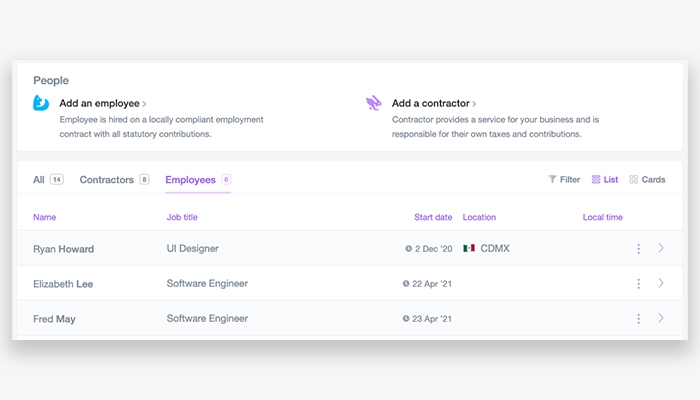Sort by Location column header
The height and width of the screenshot is (400, 700).
pos(479,217)
